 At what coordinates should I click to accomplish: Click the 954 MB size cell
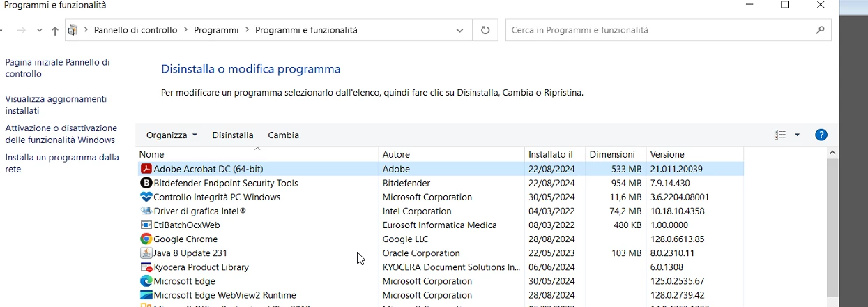(626, 183)
